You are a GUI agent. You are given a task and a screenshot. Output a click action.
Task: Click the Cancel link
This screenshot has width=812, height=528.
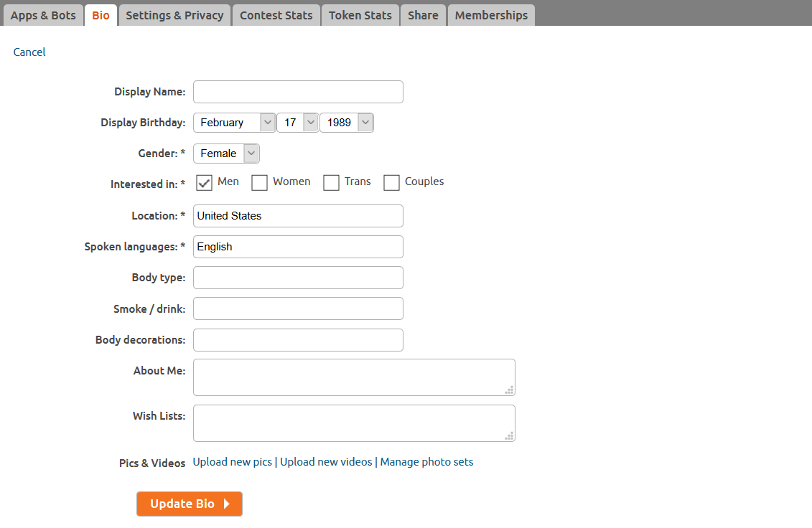coord(29,52)
